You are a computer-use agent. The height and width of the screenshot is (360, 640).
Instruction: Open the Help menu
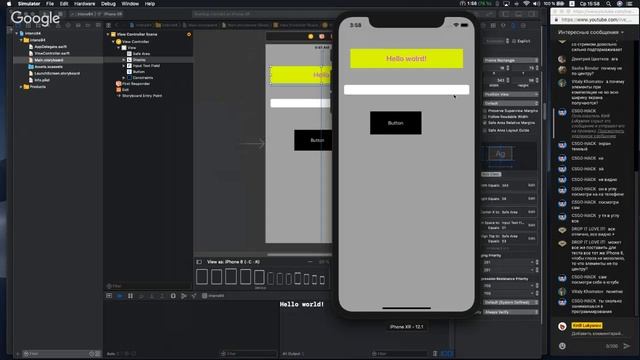pos(150,4)
